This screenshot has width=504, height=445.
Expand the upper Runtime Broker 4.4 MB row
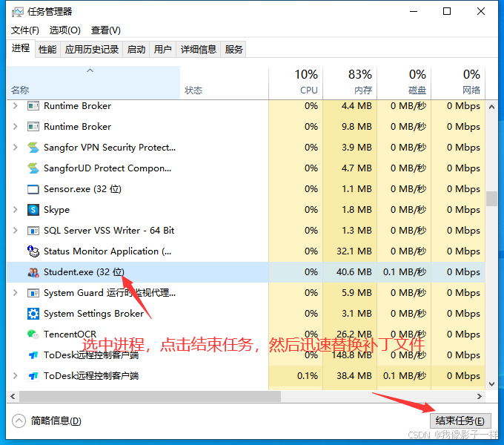click(15, 106)
